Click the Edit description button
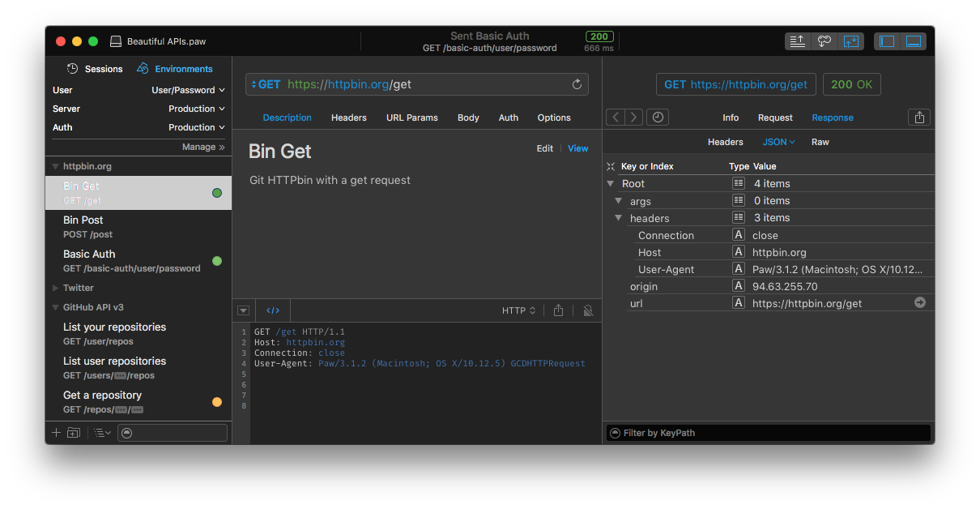The width and height of the screenshot is (980, 509). [x=545, y=148]
